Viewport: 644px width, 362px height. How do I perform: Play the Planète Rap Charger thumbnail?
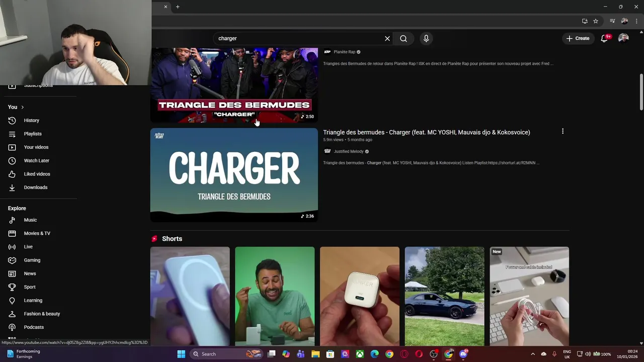tap(234, 85)
